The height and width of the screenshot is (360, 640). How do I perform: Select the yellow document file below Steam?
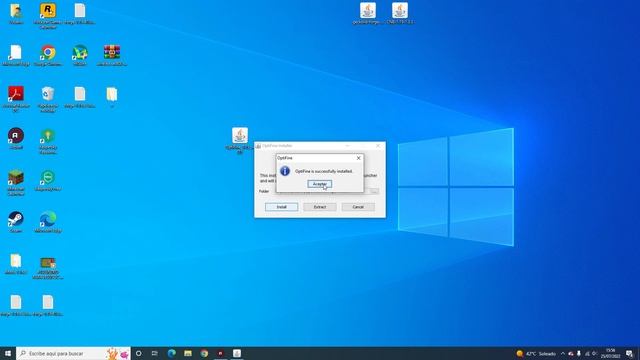coord(16,263)
